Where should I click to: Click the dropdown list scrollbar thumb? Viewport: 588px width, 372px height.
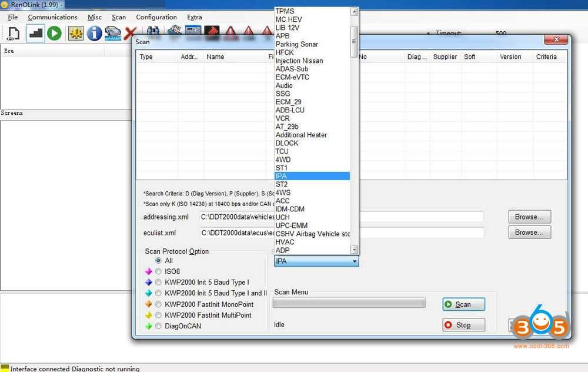355,42
